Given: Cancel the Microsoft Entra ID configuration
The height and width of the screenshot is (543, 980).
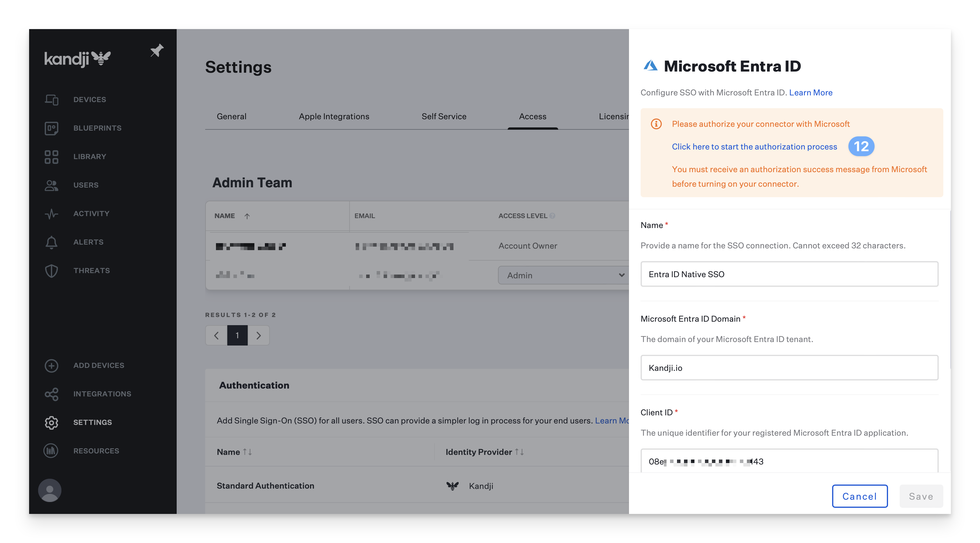Looking at the screenshot, I should point(860,496).
